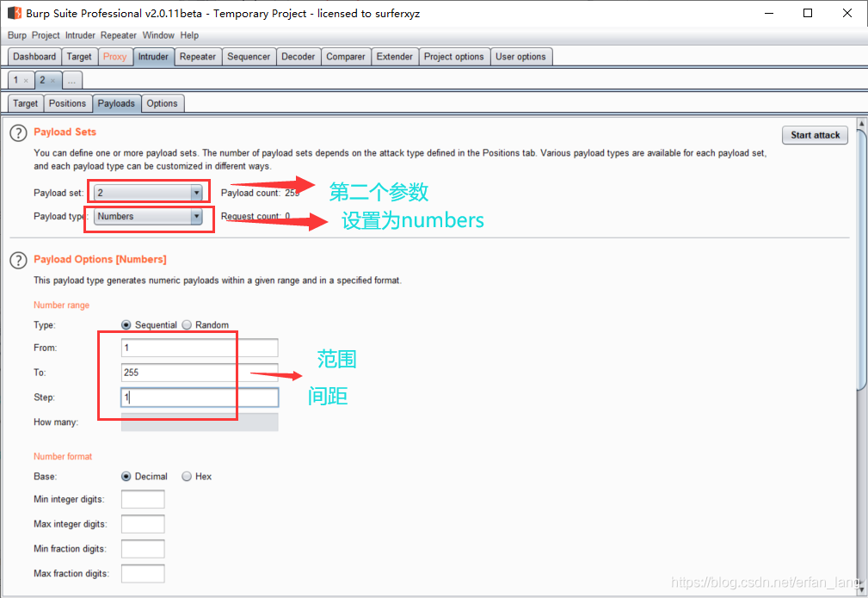This screenshot has height=598, width=868.
Task: Open the Positions sub-tab
Action: tap(68, 103)
